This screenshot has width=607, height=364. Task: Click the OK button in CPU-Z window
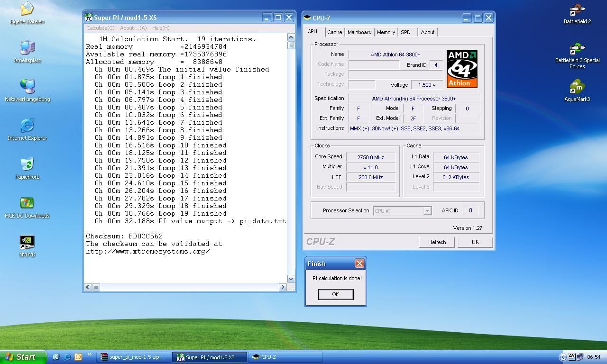click(475, 242)
